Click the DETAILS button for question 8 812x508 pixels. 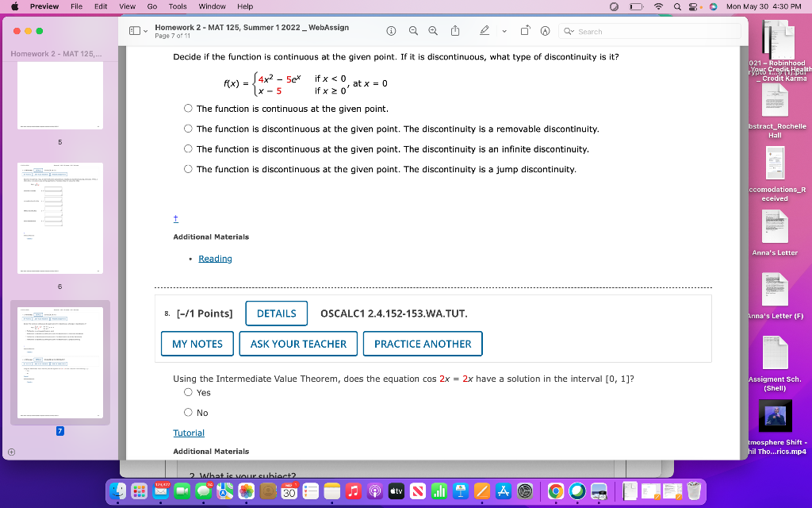click(277, 314)
